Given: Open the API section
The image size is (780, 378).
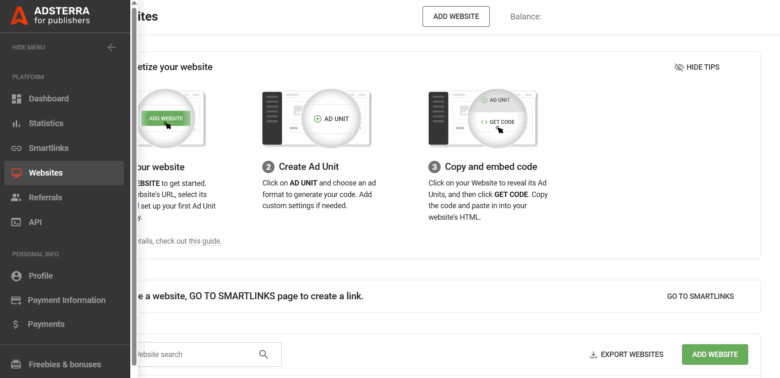Looking at the screenshot, I should [x=64, y=222].
